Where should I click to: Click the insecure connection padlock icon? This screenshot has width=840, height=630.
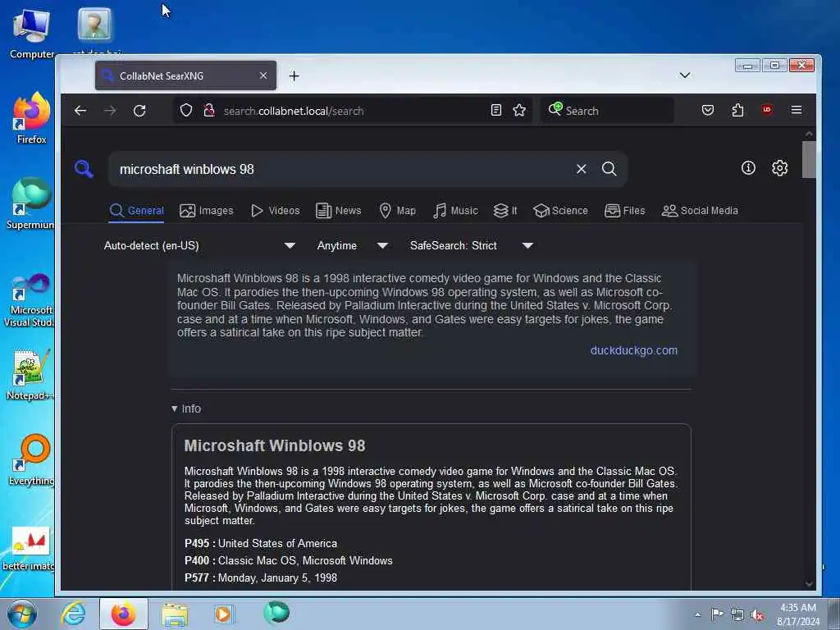[209, 111]
